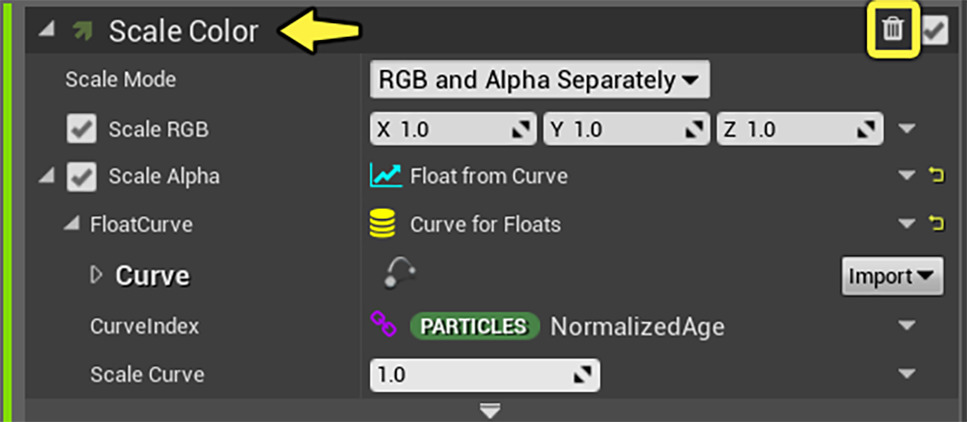Click the Curve for Floats database icon
967x422 pixels.
383,224
